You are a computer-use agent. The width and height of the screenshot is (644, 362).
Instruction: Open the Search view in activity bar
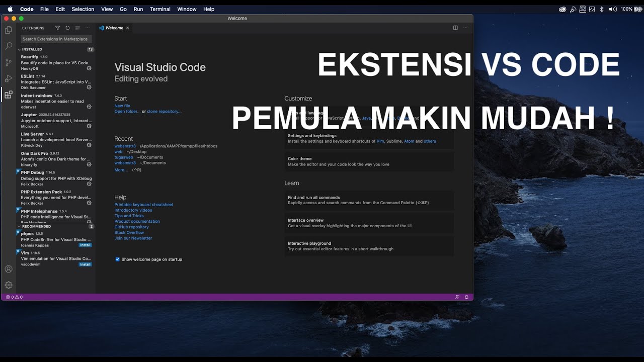point(9,46)
